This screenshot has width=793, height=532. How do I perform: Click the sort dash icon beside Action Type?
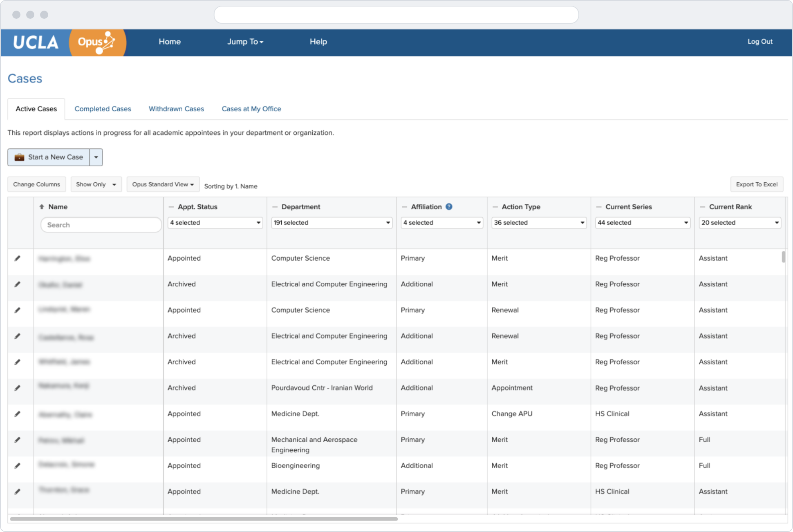pos(495,207)
